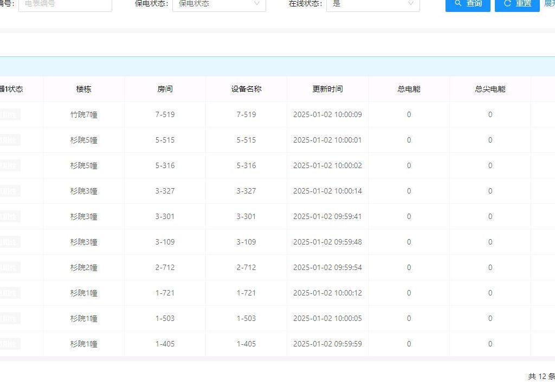Screen dimensions: 555x392
Task: Select the 竹院7幢 building cell
Action: 84,115
